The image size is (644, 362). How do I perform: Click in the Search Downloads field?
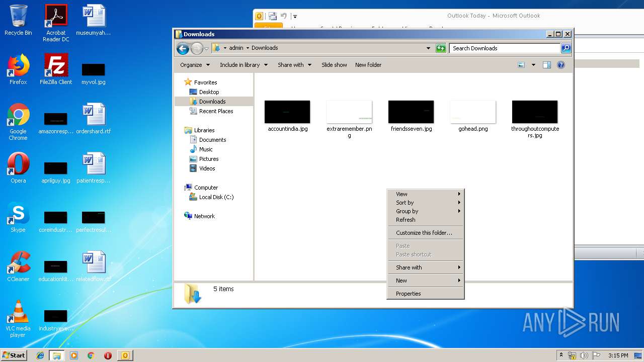pyautogui.click(x=504, y=48)
